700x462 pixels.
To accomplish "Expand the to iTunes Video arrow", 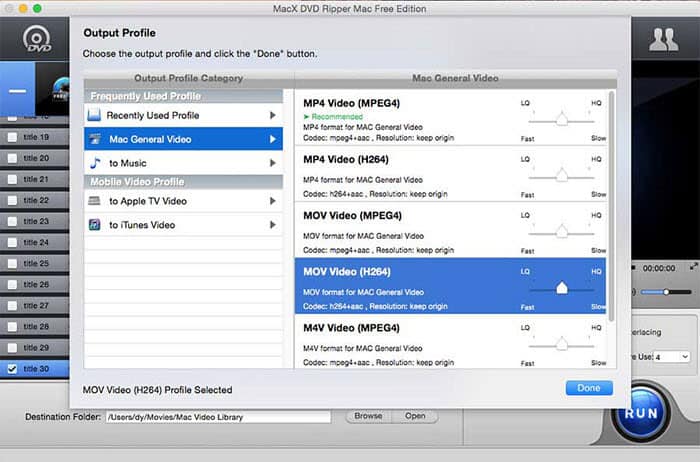I will tap(272, 225).
